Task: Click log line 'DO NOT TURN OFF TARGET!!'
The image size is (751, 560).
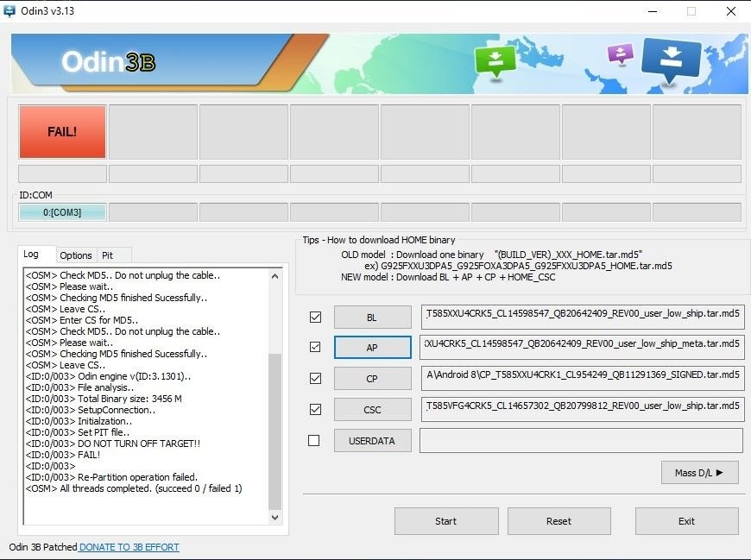Action: (112, 444)
